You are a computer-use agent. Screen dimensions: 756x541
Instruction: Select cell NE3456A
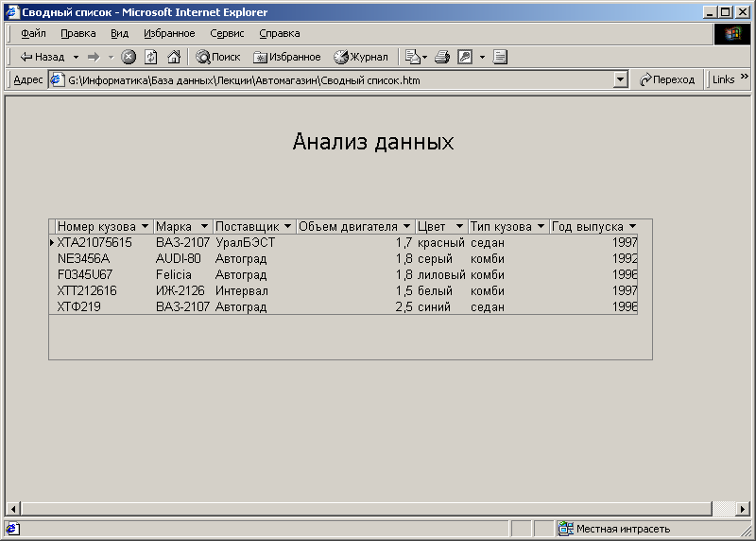(x=83, y=258)
